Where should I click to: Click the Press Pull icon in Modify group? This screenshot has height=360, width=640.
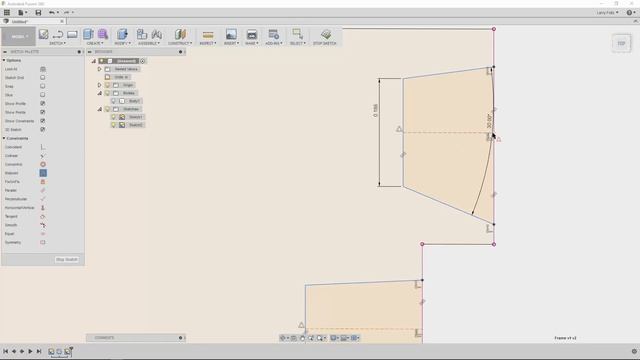(122, 34)
